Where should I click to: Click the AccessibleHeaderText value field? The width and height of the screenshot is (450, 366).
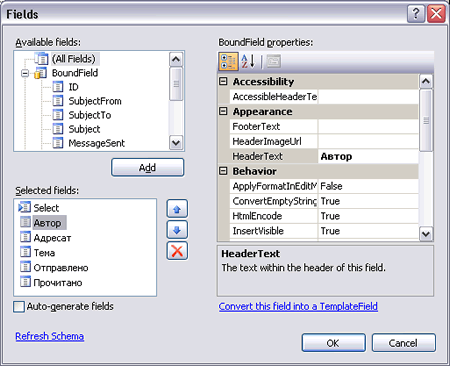[368, 96]
